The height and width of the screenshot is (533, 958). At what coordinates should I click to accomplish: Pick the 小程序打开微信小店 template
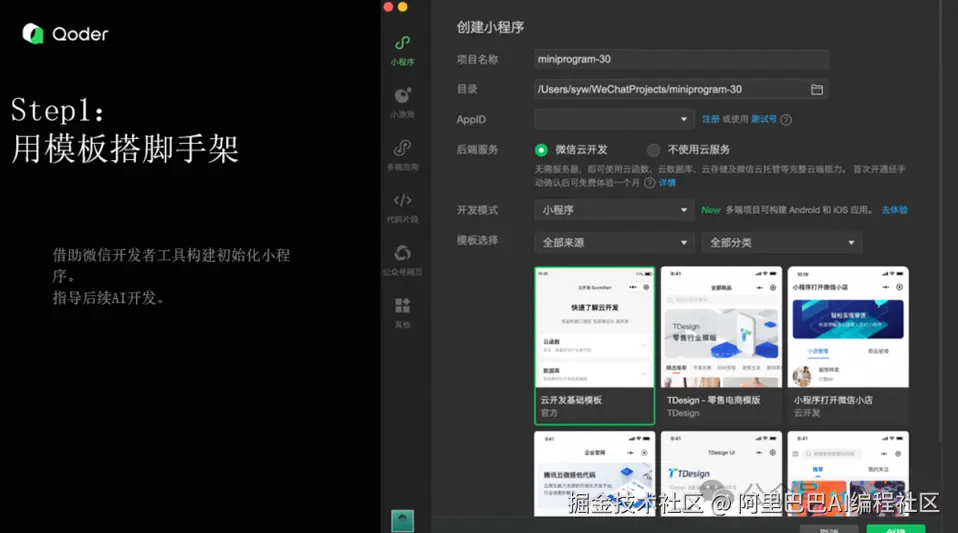pos(848,345)
